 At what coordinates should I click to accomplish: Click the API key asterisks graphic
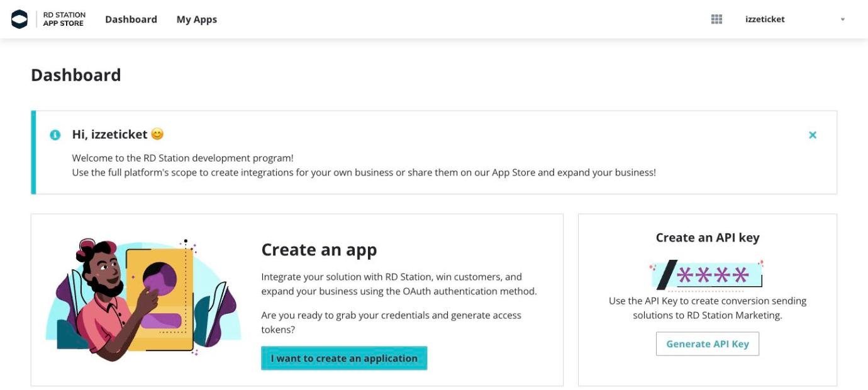pos(707,276)
